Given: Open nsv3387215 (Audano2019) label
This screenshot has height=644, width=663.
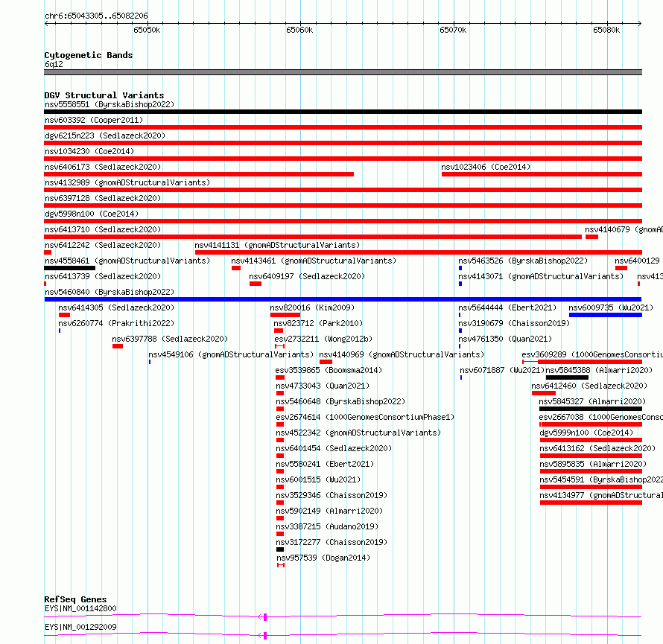Looking at the screenshot, I should (327, 526).
